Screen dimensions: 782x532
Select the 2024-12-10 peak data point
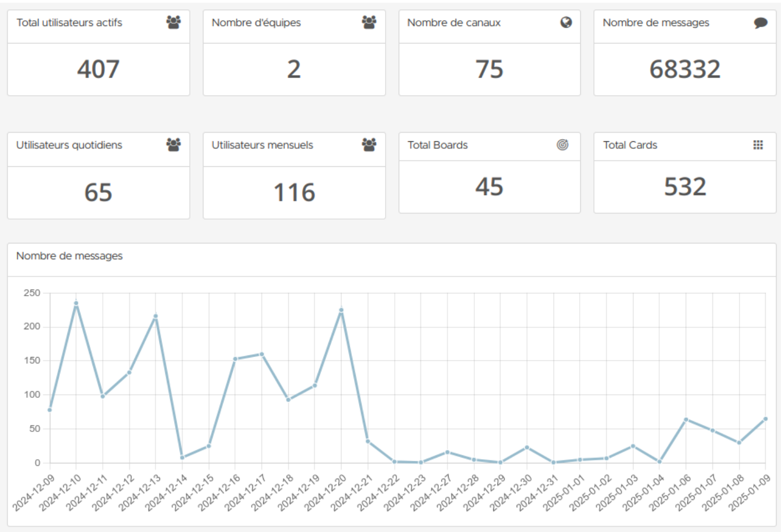coord(76,303)
